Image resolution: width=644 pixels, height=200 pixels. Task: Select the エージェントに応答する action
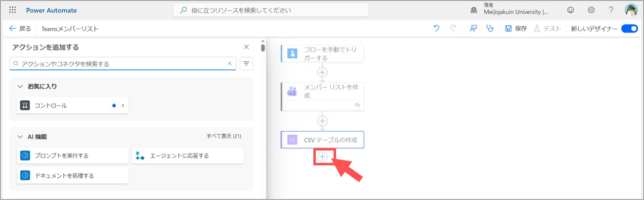188,155
